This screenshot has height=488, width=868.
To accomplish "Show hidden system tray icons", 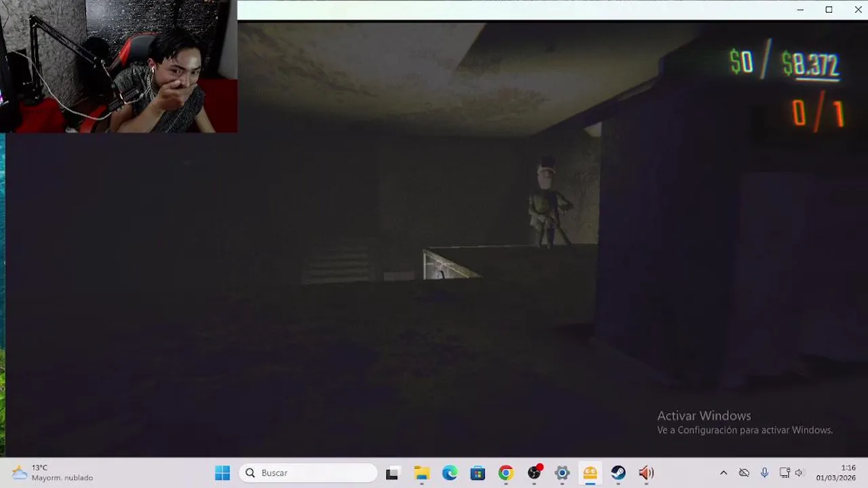I will click(x=724, y=473).
